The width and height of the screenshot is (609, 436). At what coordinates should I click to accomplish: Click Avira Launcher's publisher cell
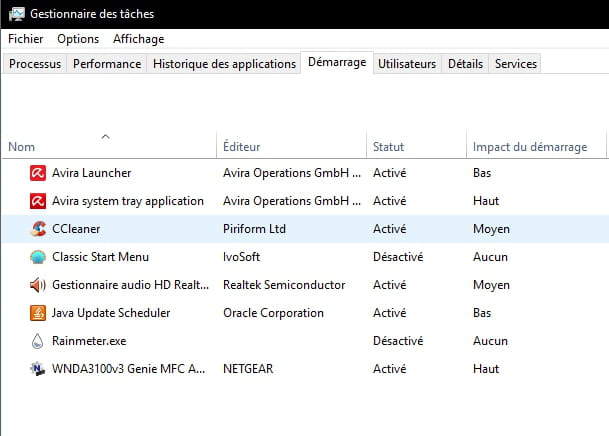pos(292,173)
